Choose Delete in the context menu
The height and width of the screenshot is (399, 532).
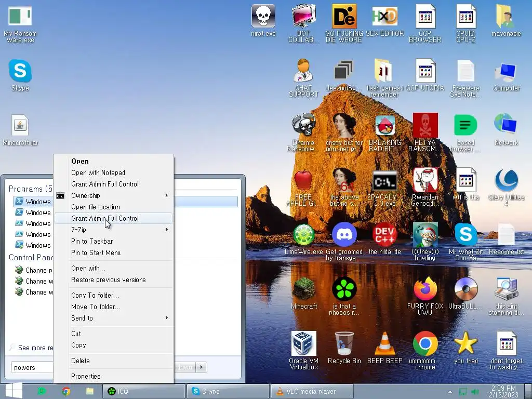pyautogui.click(x=113, y=361)
